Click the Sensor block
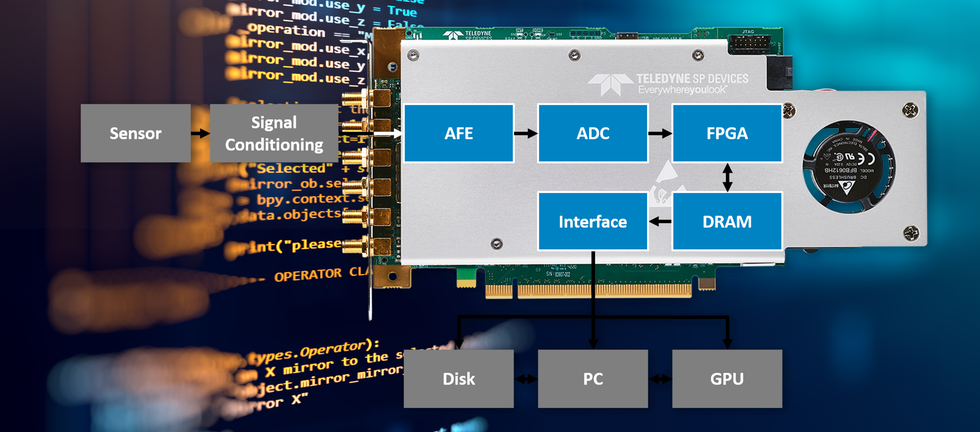The image size is (980, 432). [x=135, y=133]
